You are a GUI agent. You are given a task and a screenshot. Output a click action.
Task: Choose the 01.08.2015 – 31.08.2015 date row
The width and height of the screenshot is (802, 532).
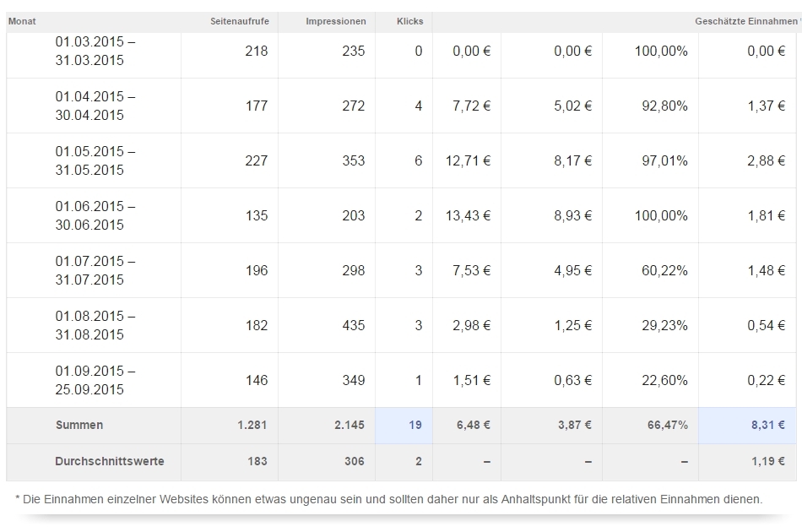click(x=95, y=325)
